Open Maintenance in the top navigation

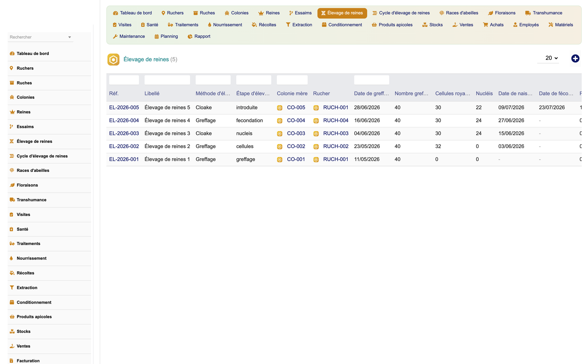coord(129,37)
